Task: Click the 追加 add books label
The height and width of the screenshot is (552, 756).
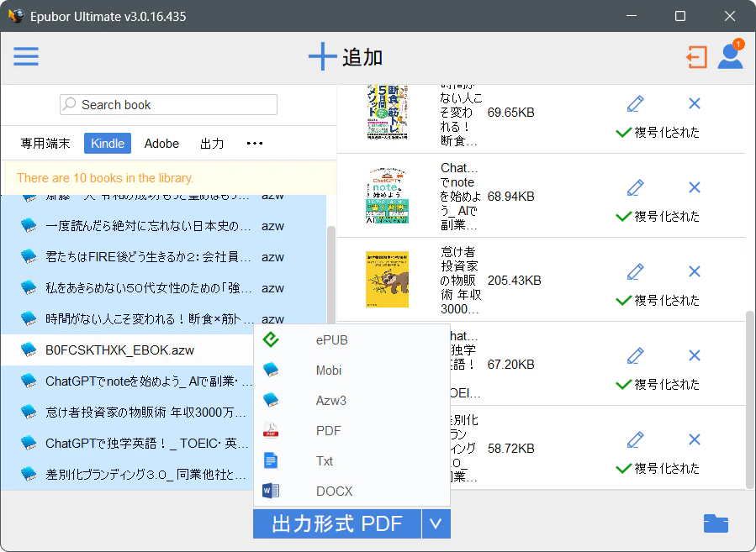Action: click(x=362, y=57)
